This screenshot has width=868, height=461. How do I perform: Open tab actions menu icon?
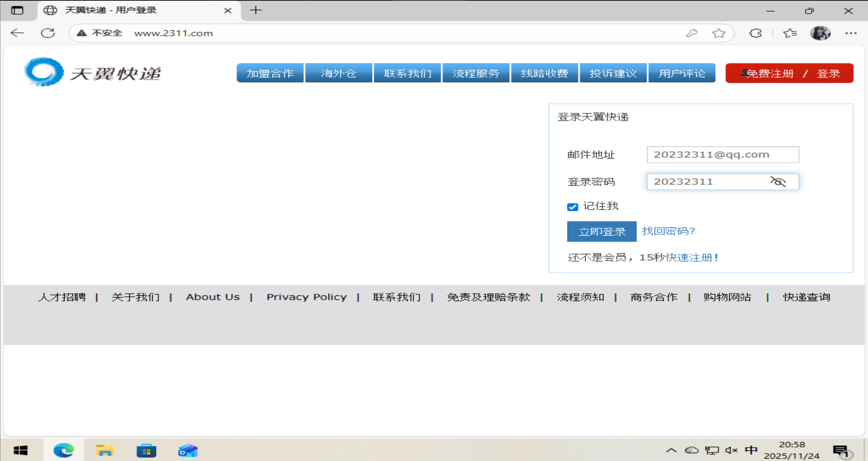pos(17,10)
